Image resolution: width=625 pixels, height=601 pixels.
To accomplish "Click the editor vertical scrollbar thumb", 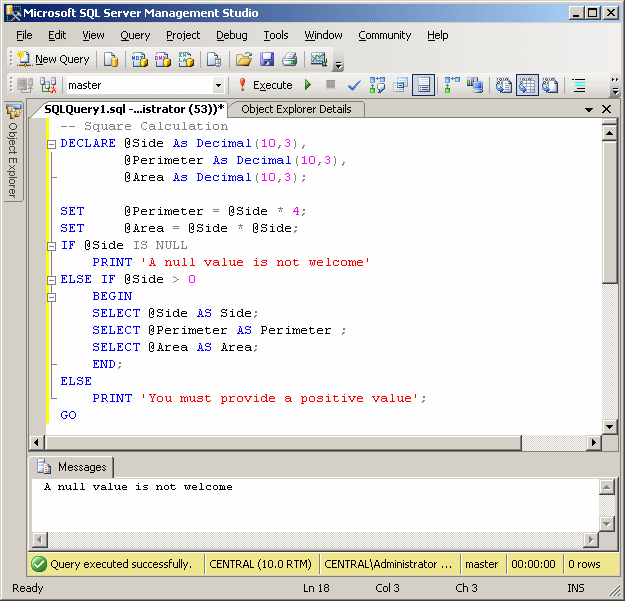I will point(609,211).
